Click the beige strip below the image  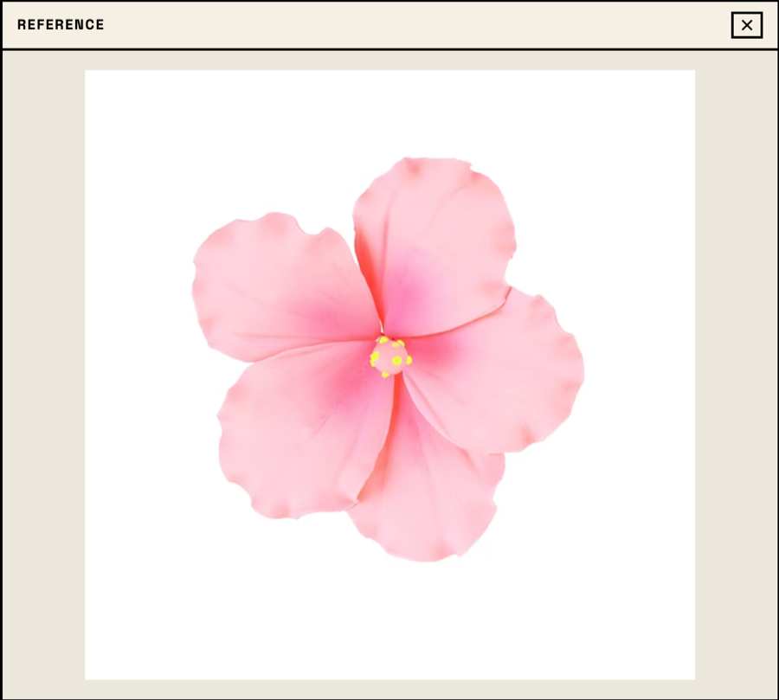pos(389,690)
